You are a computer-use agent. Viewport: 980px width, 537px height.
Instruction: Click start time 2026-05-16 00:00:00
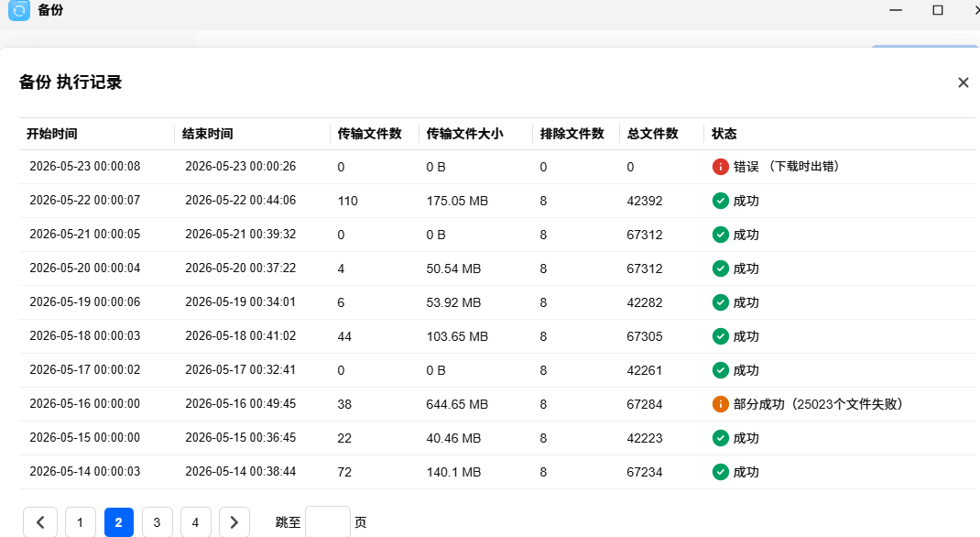coord(85,403)
